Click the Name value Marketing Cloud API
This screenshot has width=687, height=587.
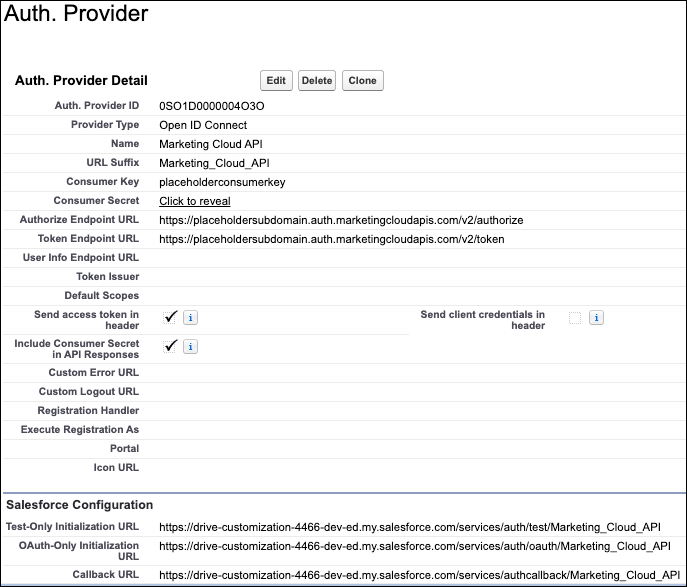coord(211,144)
